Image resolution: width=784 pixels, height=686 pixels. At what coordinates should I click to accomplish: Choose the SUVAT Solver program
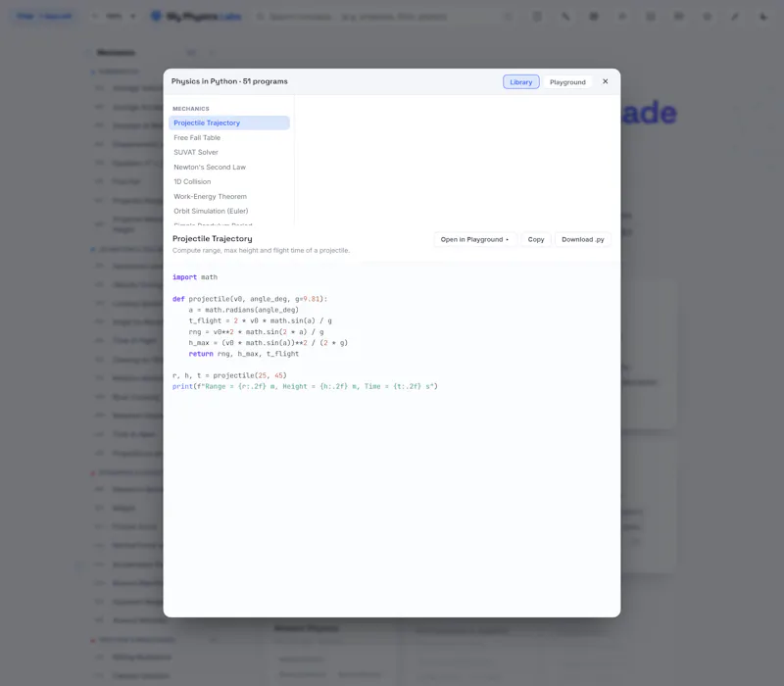(229, 152)
